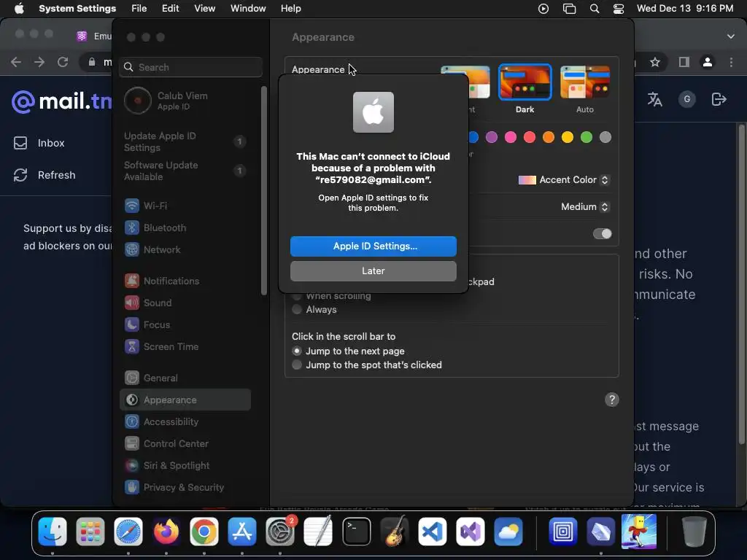This screenshot has height=560, width=747.
Task: Bookmark page with Chrome star icon
Action: point(655,62)
